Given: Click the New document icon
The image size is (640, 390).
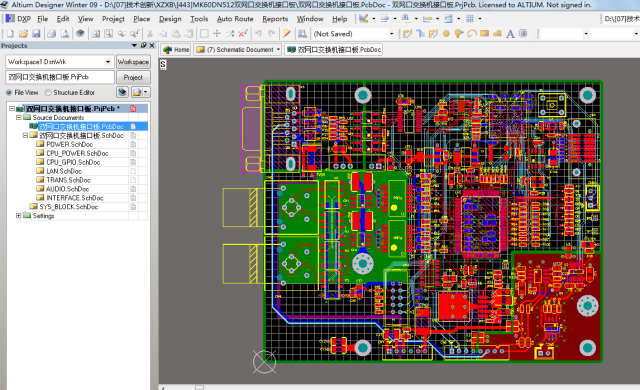Looking at the screenshot, I should (10, 34).
